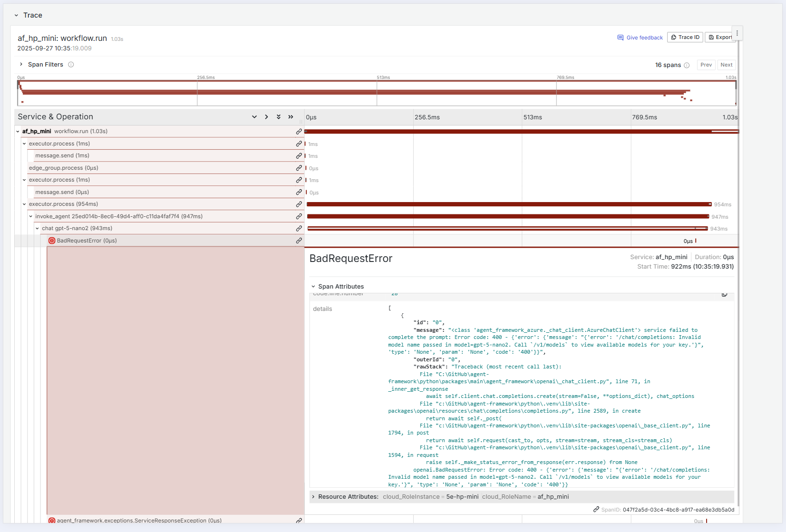Screen dimensions: 786x532
Task: Collapse the Span Attributes section
Action: coord(313,287)
